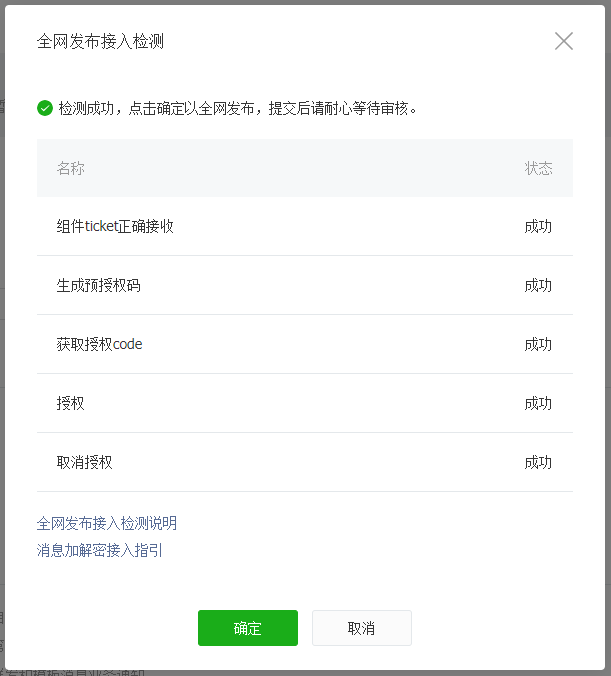Click 成功 status for 组件ticket正确接收
This screenshot has height=676, width=611.
(538, 226)
